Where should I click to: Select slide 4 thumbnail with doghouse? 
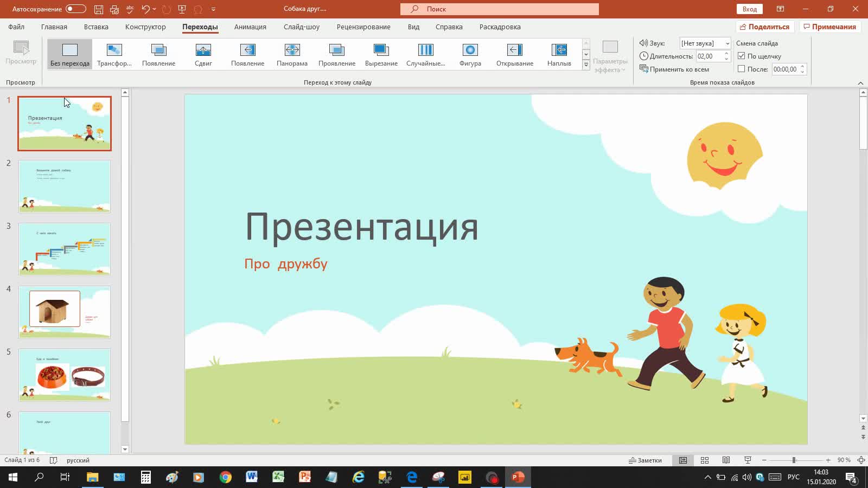pos(65,312)
